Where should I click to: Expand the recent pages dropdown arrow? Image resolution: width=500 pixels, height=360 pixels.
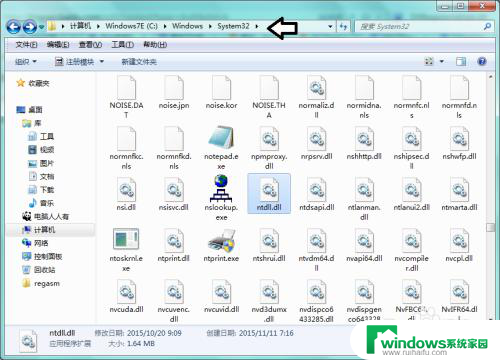point(41,27)
